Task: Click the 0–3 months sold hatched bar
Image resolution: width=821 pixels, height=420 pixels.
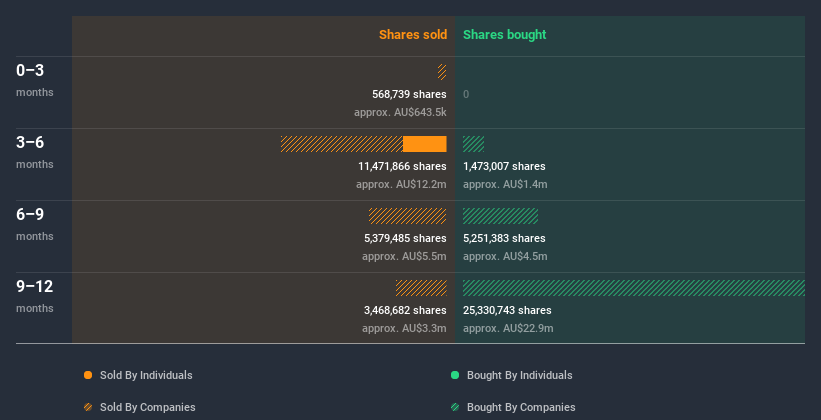Action: tap(442, 72)
